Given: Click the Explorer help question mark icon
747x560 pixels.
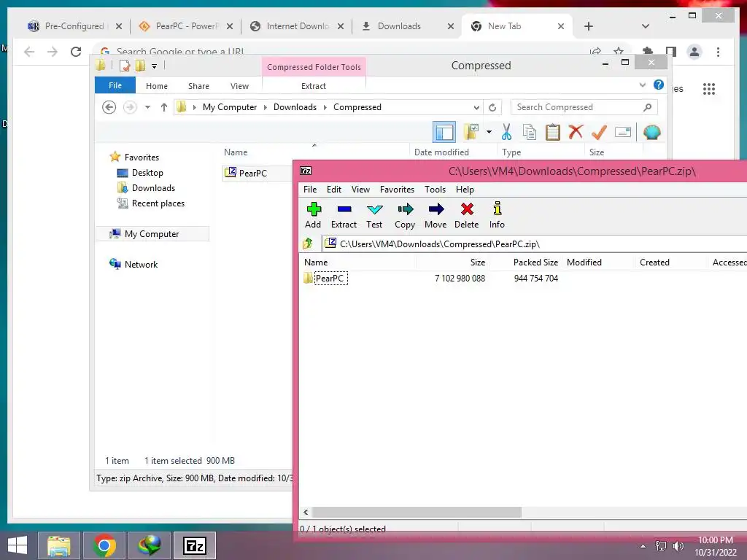Looking at the screenshot, I should 659,85.
